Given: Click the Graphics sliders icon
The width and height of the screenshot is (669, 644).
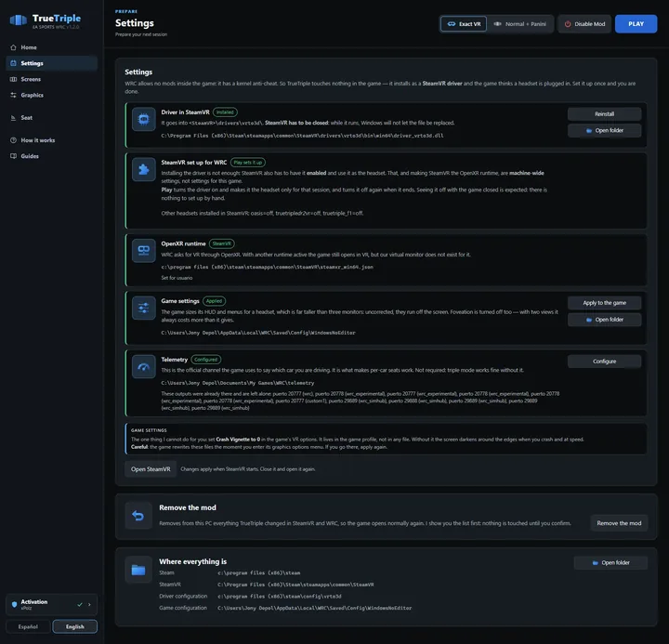Looking at the screenshot, I should (x=13, y=95).
